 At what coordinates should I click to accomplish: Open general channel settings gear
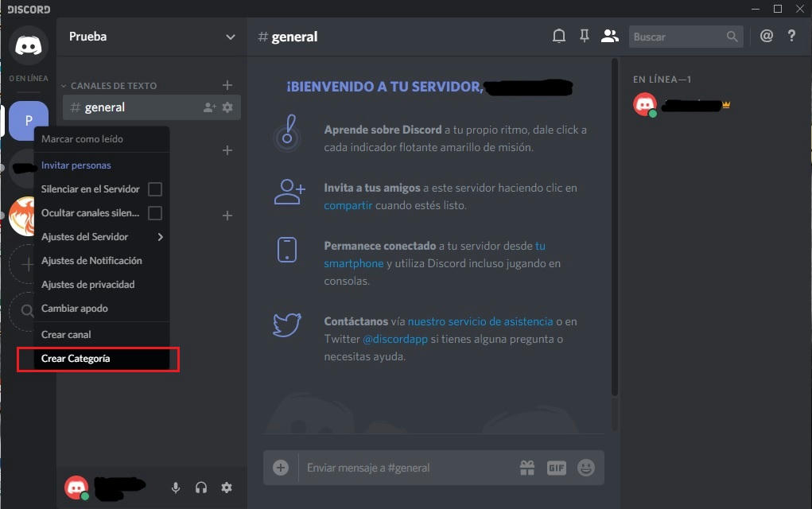click(227, 107)
